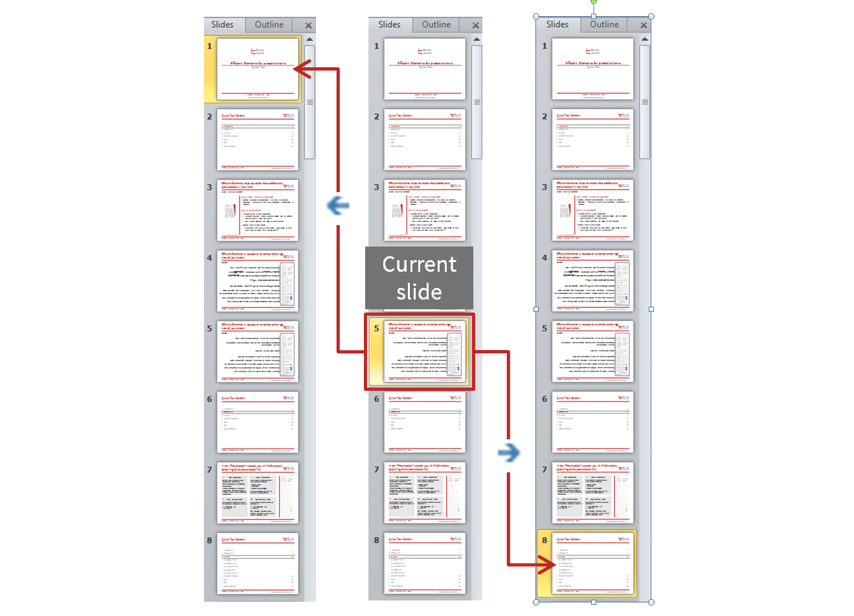Select slide 5 thumbnail in right panel
This screenshot has width=854, height=616.
tap(592, 351)
